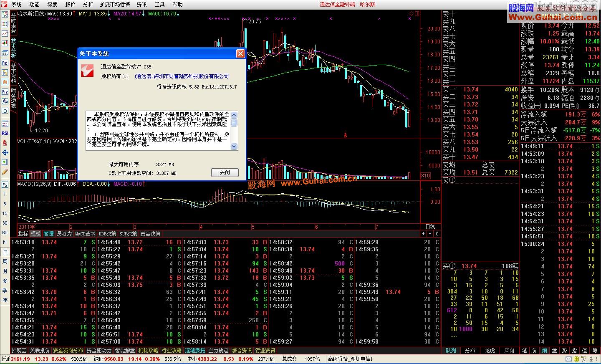Select the red dollar sign icon
Image resolution: width=601 pixels, height=364 pixels.
[5, 143]
